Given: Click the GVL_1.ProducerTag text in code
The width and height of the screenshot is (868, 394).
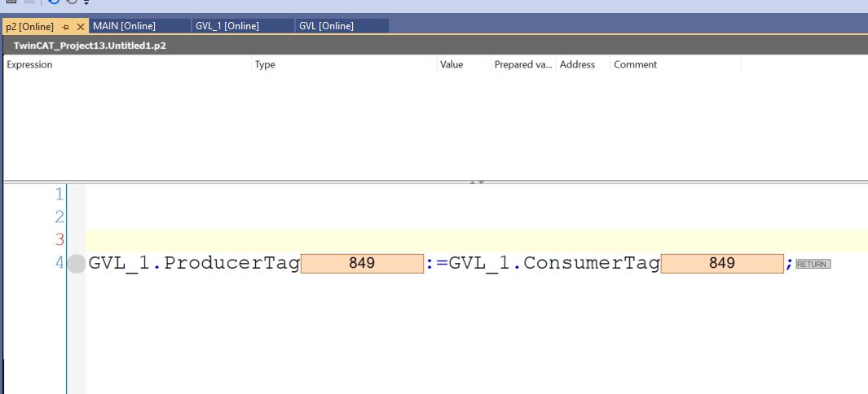Looking at the screenshot, I should tap(194, 264).
